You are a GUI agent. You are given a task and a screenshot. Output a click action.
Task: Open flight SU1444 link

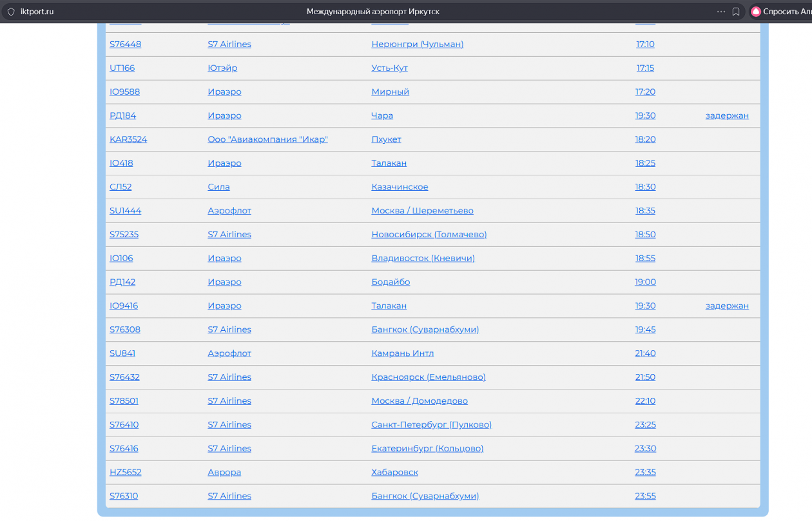pyautogui.click(x=125, y=211)
